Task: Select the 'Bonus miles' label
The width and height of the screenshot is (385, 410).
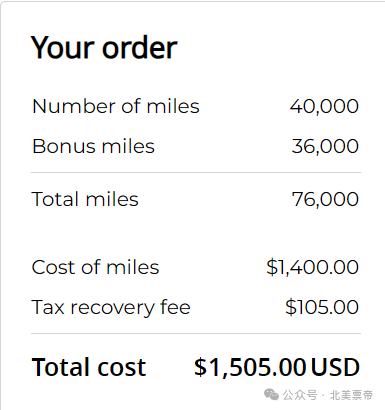Action: (x=93, y=146)
